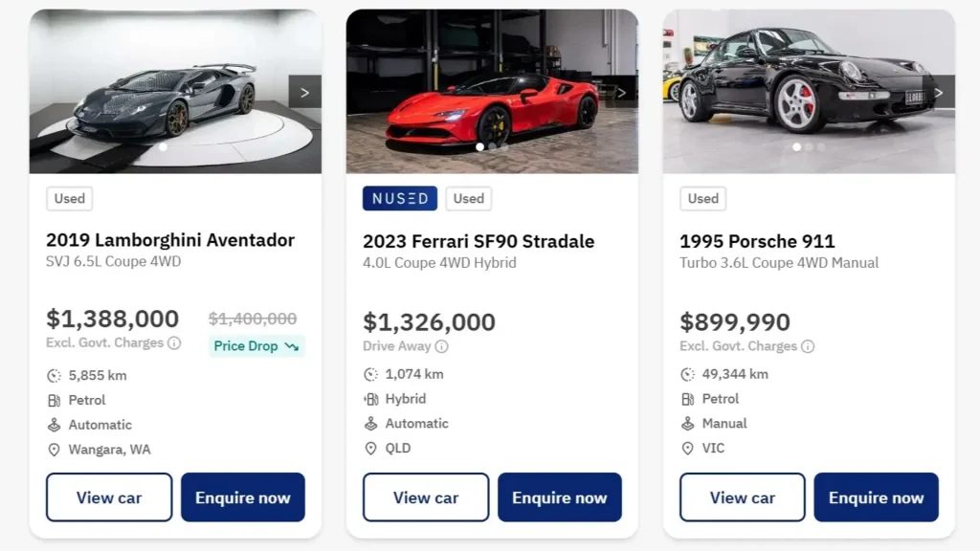
Task: Open the Lamborghini listing via View car
Action: 108,496
